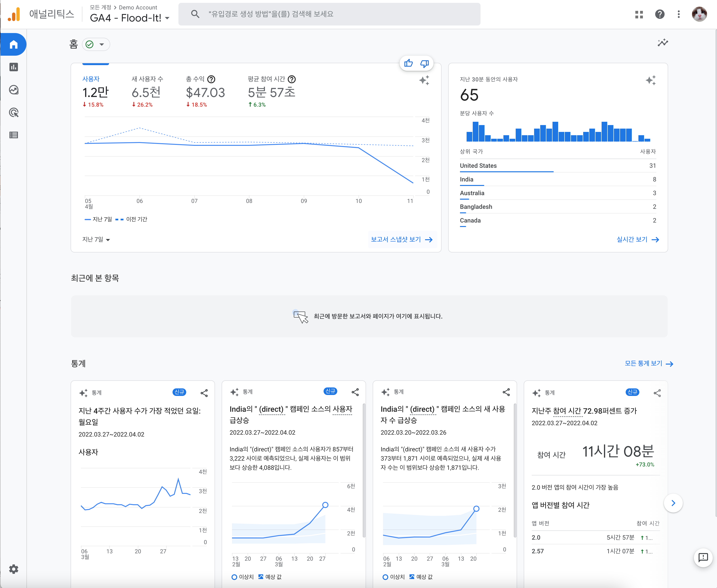Image resolution: width=717 pixels, height=588 pixels.
Task: Open the feedback chat icon bottom right
Action: [703, 558]
